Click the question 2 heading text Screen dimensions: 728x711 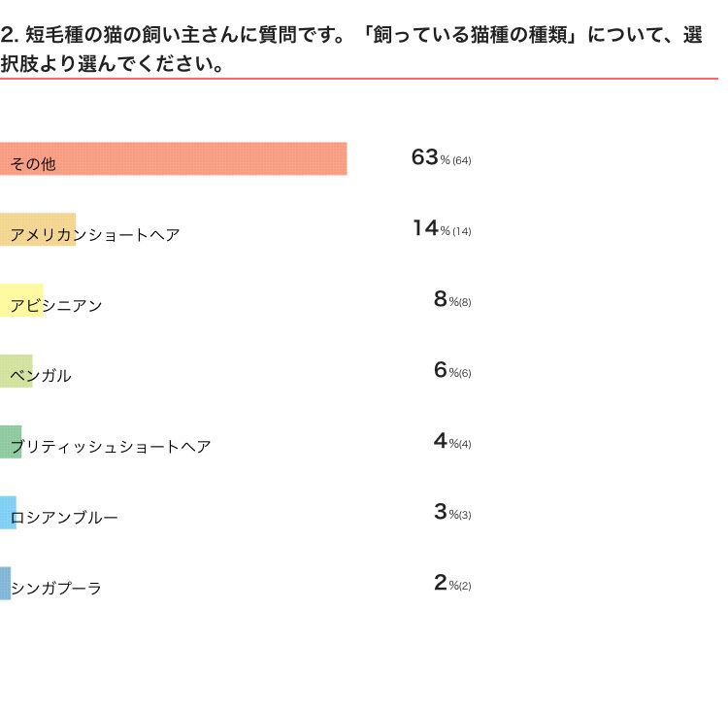pos(351,51)
